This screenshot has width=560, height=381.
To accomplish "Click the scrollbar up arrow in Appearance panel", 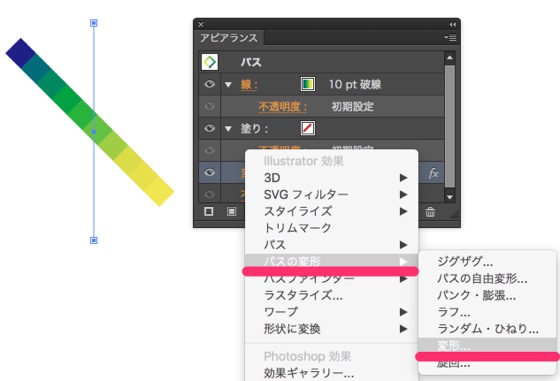I will [x=450, y=57].
